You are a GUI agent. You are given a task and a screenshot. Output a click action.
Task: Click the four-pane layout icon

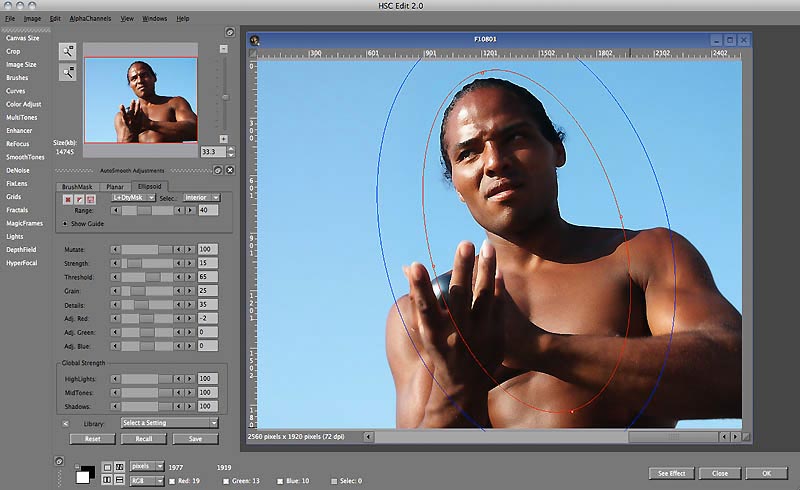119,467
